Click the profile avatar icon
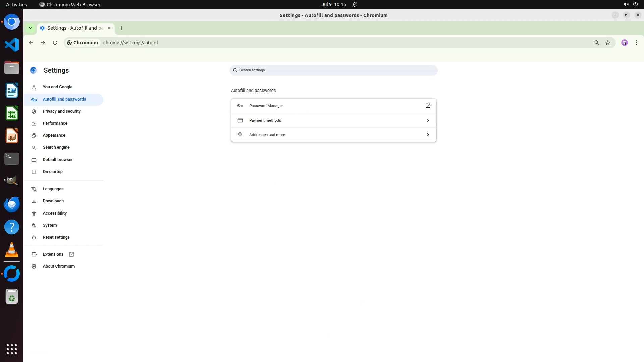Viewport: 644px width, 362px height. tap(624, 43)
